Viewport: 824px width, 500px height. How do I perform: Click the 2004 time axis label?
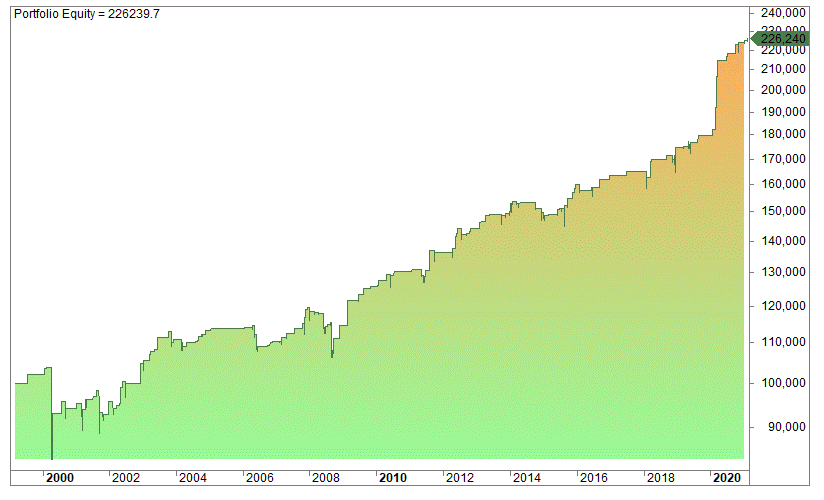(x=192, y=478)
